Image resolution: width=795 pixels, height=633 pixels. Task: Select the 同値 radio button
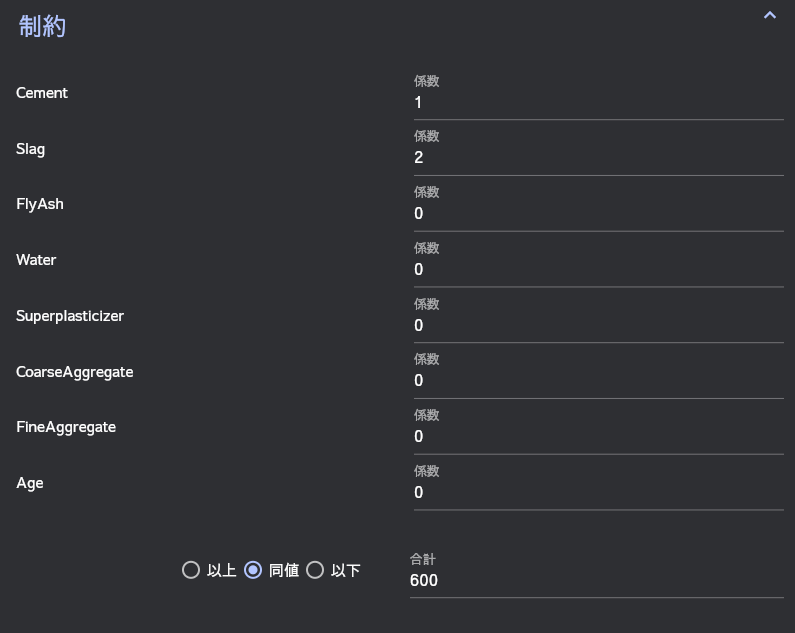(x=253, y=570)
